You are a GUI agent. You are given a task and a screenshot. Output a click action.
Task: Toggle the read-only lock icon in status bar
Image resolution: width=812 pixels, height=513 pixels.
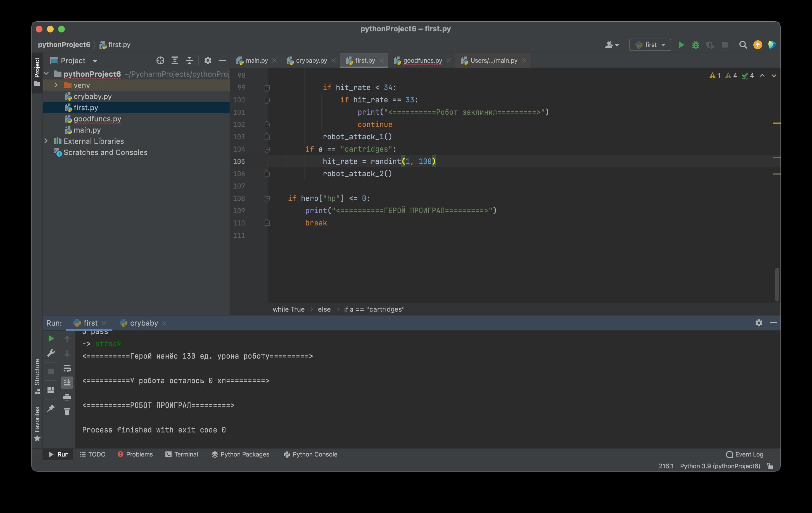770,466
